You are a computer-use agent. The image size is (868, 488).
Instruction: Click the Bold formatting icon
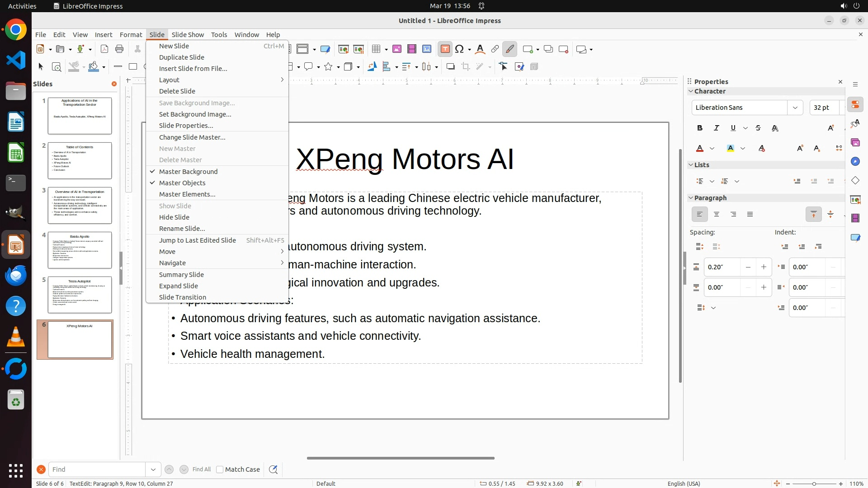click(700, 128)
